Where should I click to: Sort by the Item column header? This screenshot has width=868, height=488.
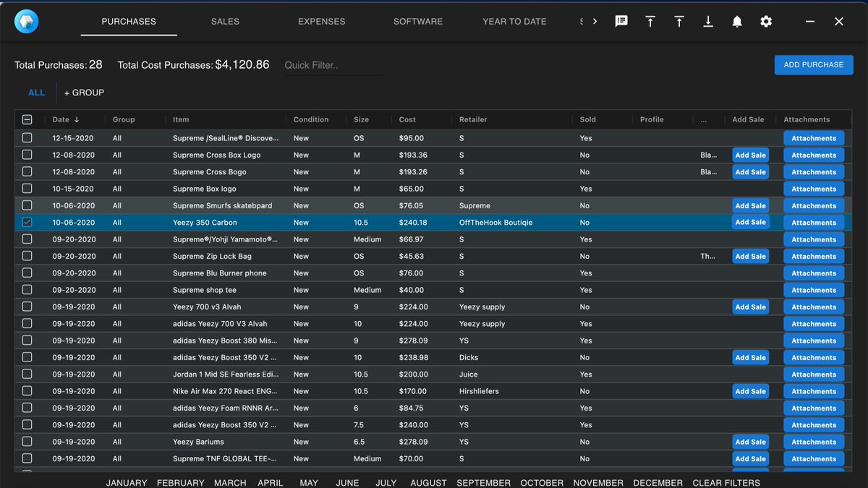pyautogui.click(x=181, y=120)
